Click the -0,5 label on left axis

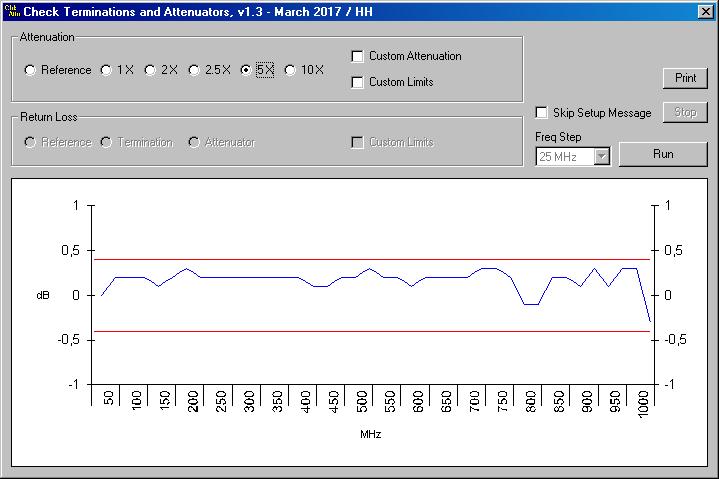pyautogui.click(x=69, y=340)
